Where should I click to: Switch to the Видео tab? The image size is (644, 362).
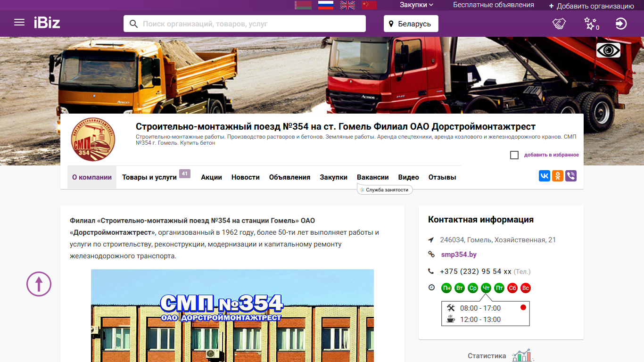tap(409, 177)
